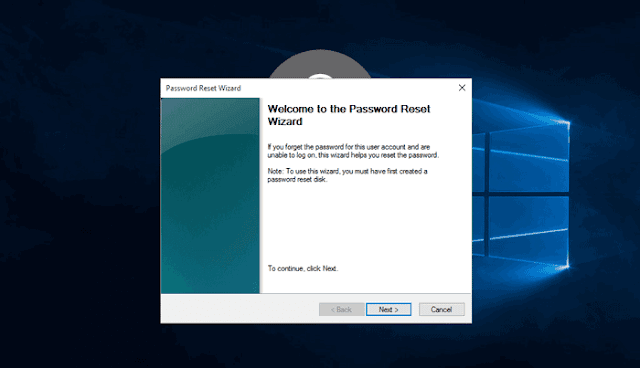
Task: Close the Password Reset Wizard window
Action: (462, 88)
